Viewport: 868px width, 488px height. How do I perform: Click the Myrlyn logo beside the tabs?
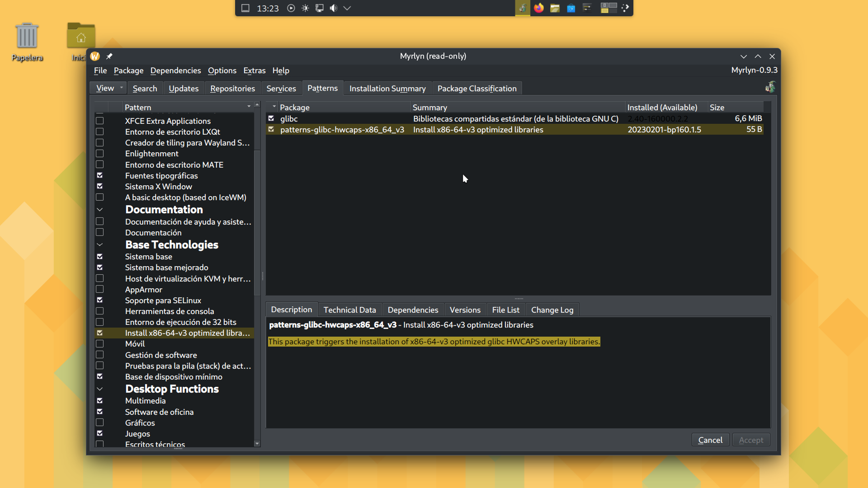[x=770, y=87]
